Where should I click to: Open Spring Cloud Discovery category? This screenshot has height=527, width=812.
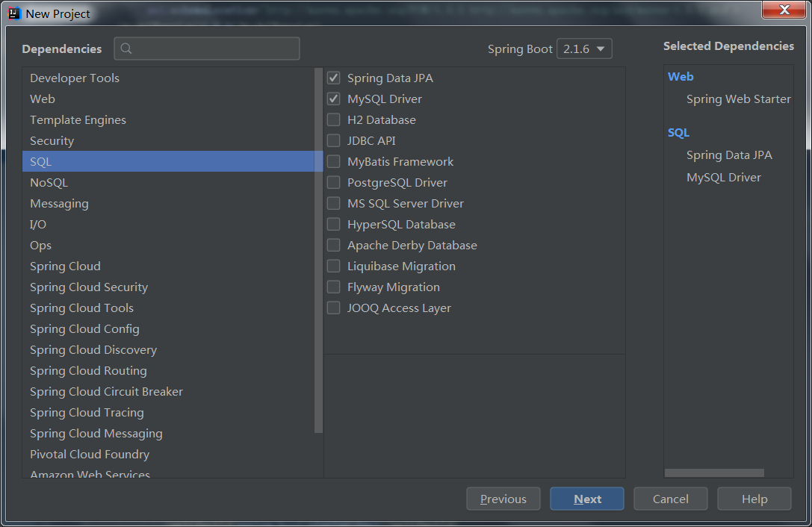pos(168,350)
